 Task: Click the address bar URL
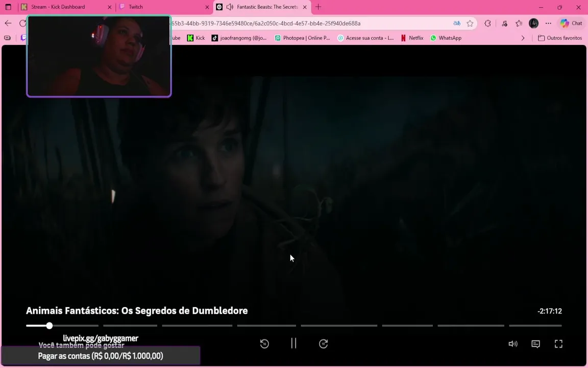tap(266, 24)
